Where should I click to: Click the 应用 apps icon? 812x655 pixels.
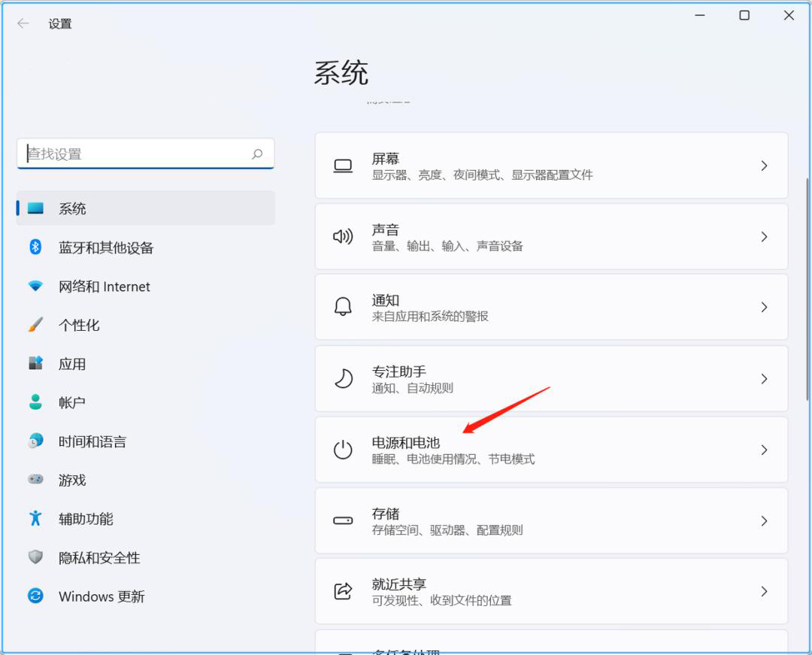35,363
